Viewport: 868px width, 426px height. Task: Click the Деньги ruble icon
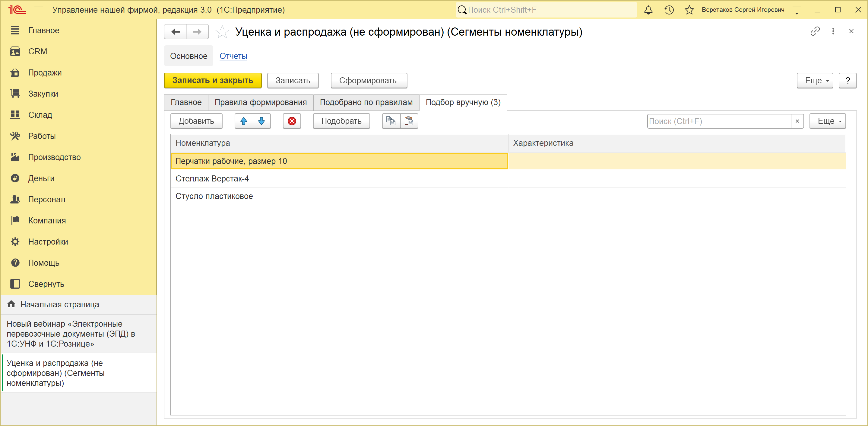point(15,178)
